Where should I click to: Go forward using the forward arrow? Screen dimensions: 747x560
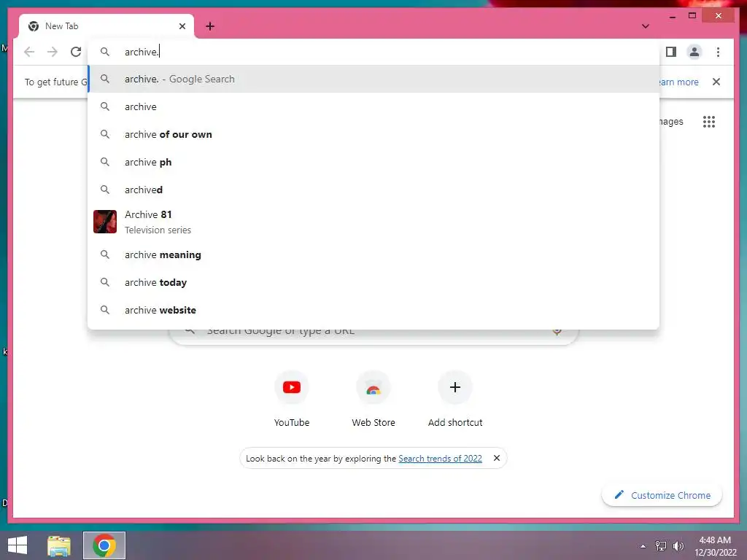[x=53, y=52]
